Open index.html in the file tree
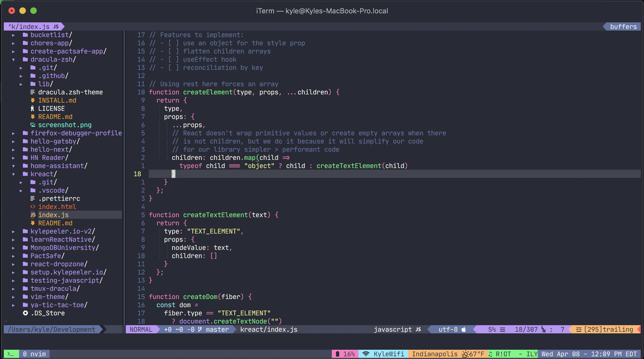Image resolution: width=644 pixels, height=359 pixels. point(57,207)
